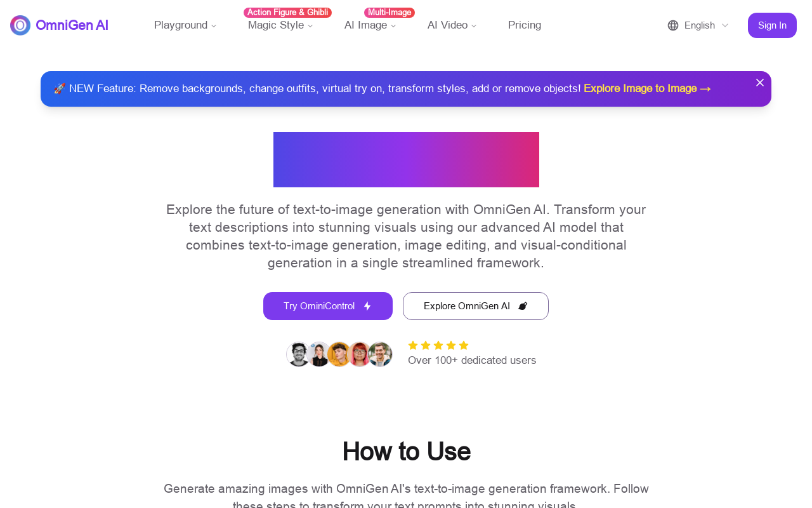The image size is (812, 508).
Task: Click the Sign In button
Action: coord(772,25)
